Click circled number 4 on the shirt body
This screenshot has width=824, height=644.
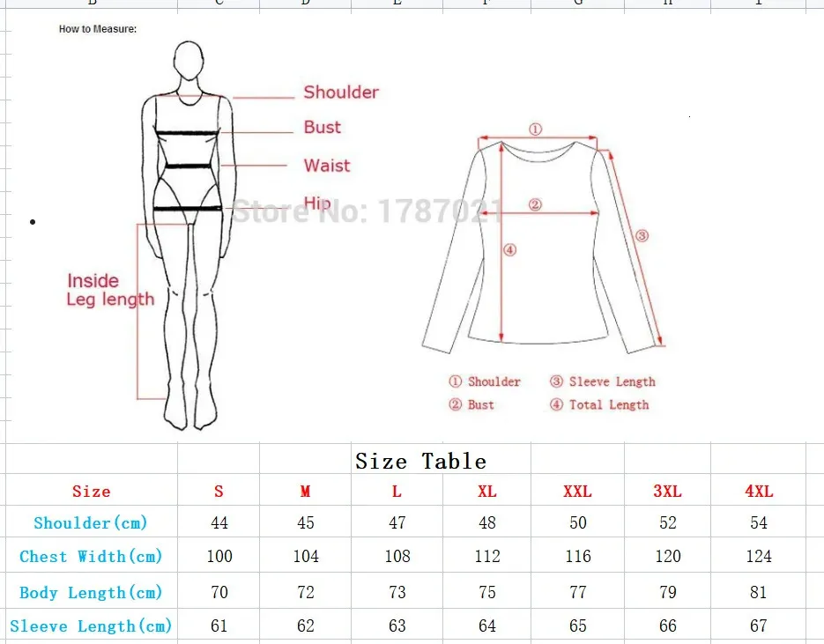coord(509,250)
